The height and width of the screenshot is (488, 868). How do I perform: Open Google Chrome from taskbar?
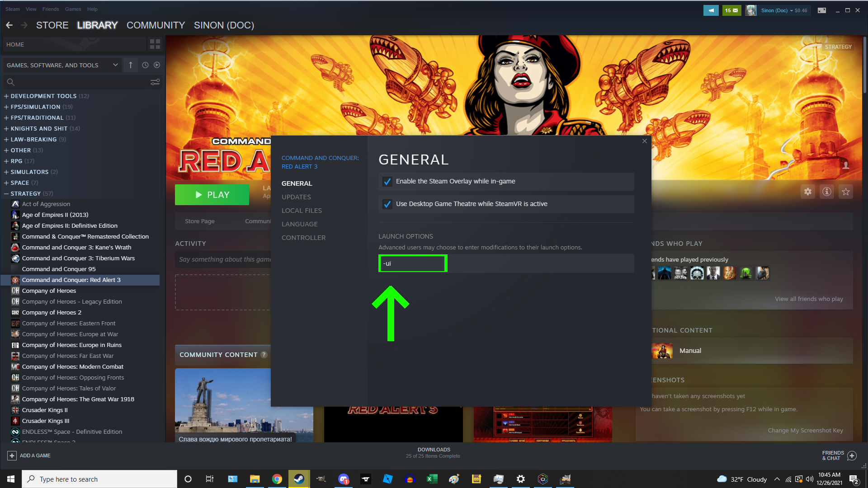coord(277,479)
